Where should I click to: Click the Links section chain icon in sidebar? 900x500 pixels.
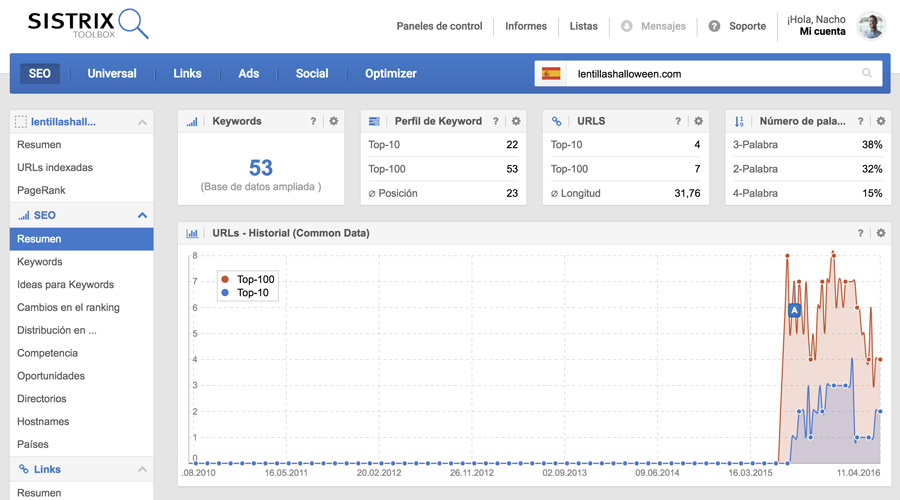24,469
